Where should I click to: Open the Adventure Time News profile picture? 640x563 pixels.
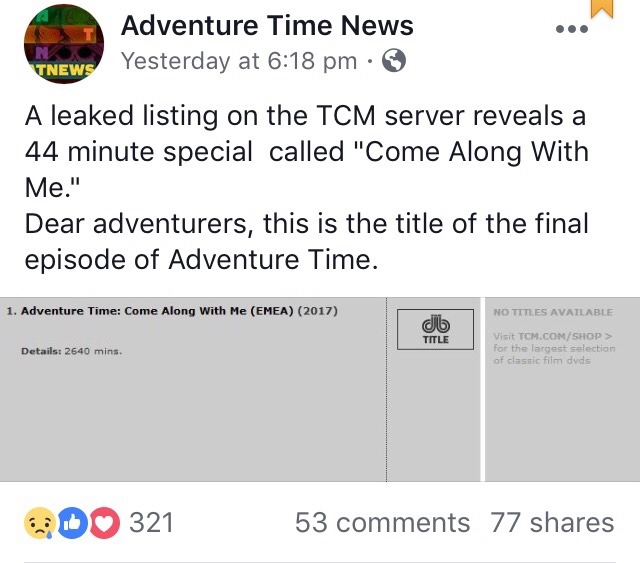click(x=64, y=44)
